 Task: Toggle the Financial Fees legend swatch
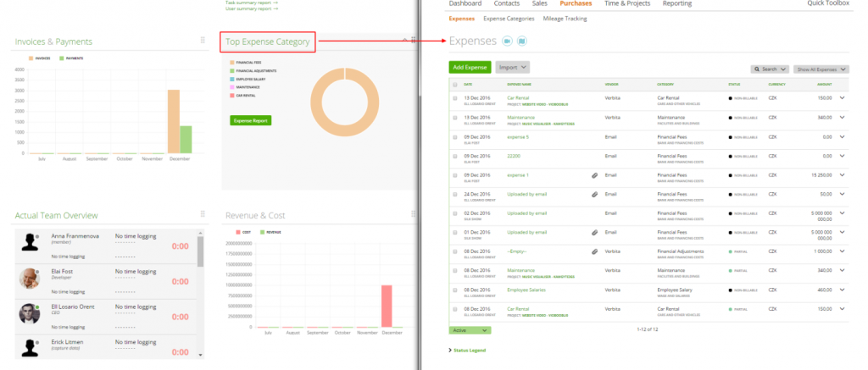[x=232, y=63]
